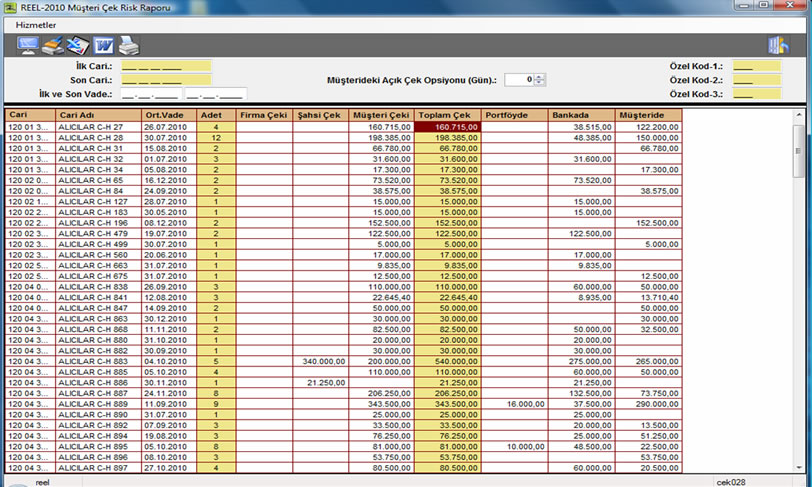The height and width of the screenshot is (487, 812).
Task: Click the Bankada column header
Action: [581, 115]
